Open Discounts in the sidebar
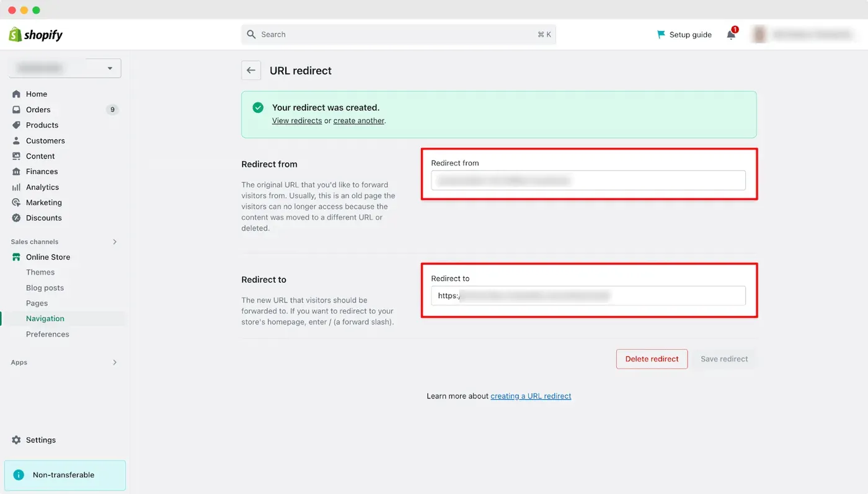Image resolution: width=868 pixels, height=494 pixels. 44,218
